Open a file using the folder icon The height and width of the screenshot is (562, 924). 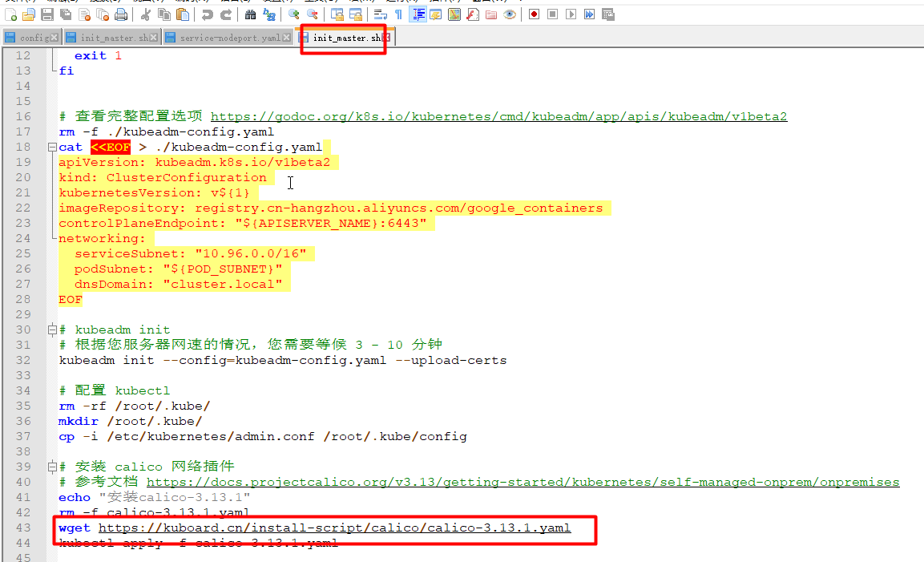(x=29, y=14)
